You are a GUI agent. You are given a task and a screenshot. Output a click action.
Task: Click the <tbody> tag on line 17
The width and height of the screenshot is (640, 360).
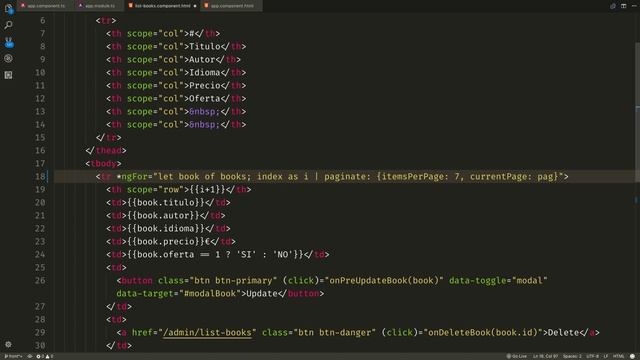[x=104, y=164]
